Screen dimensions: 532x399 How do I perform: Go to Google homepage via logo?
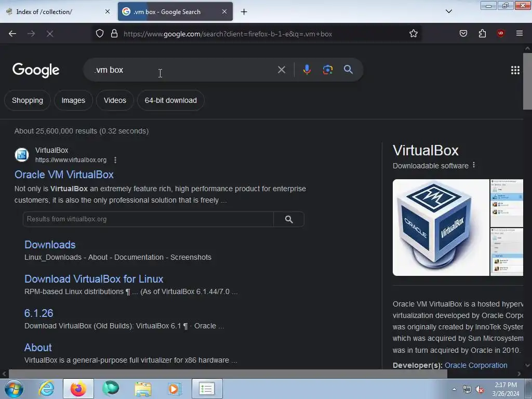[36, 70]
